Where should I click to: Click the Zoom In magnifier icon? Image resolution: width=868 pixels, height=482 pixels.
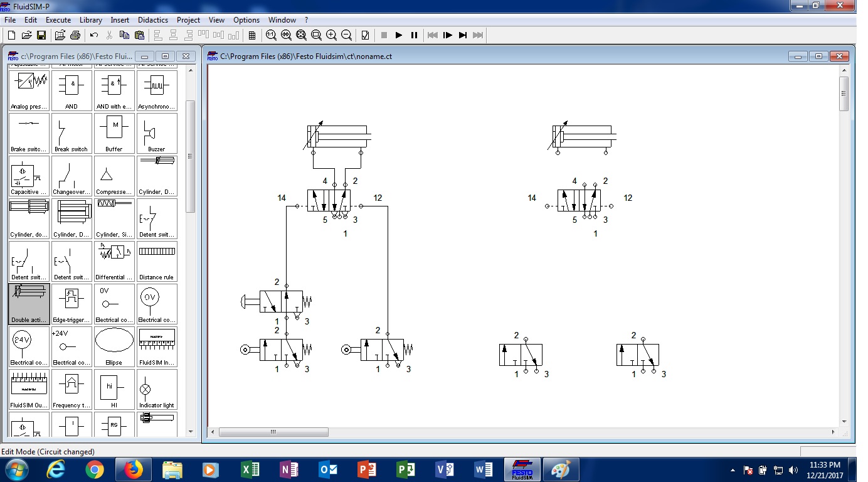point(331,35)
